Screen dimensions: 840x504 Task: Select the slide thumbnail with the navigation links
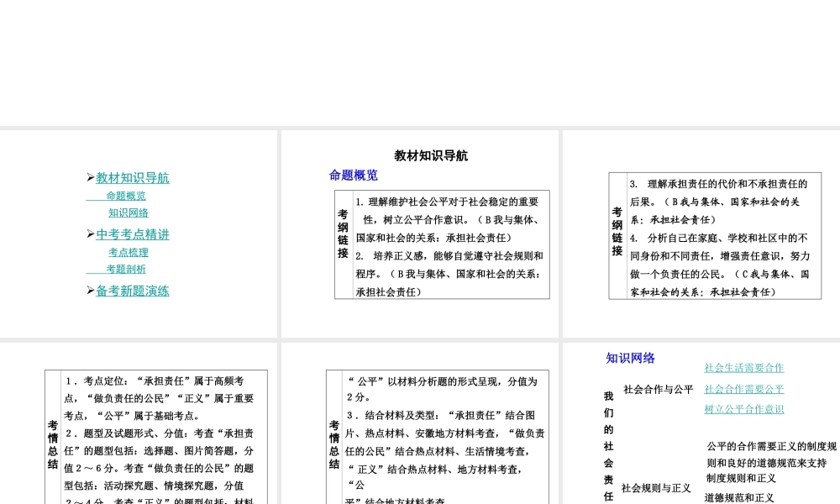point(139,234)
